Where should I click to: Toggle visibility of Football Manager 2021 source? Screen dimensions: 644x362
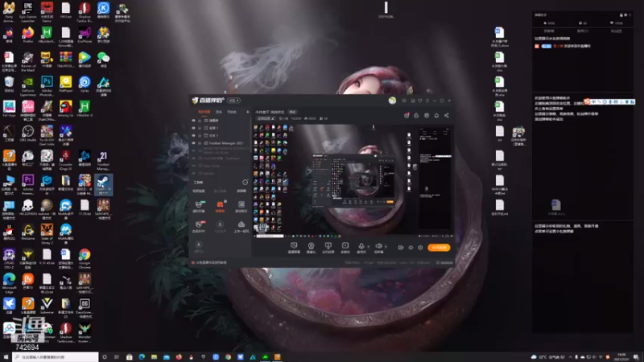[x=194, y=143]
